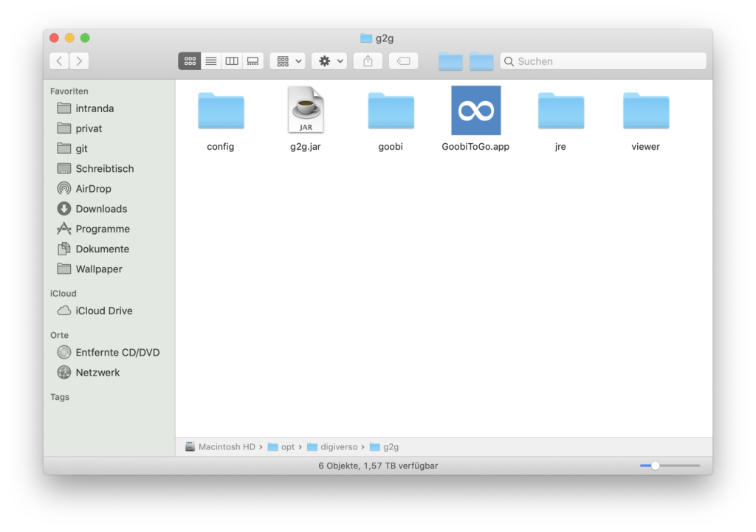756x532 pixels.
Task: Open Schreibtisch in the sidebar
Action: (x=109, y=169)
